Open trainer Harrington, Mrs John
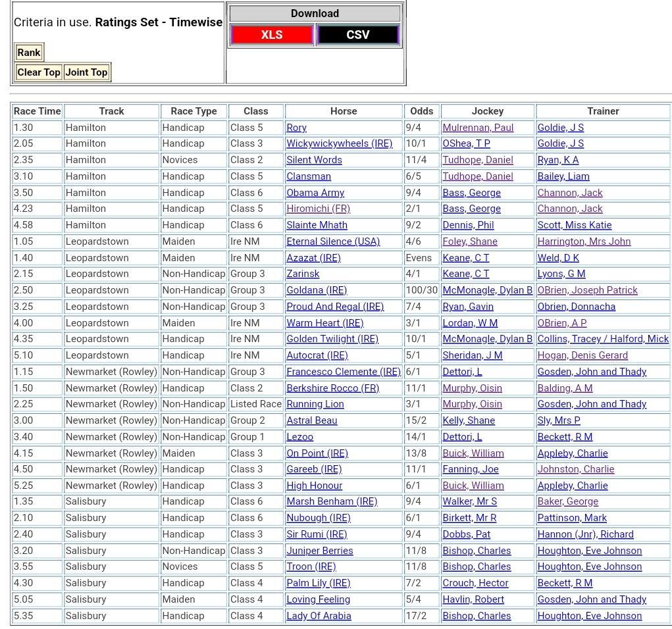 pyautogui.click(x=584, y=241)
